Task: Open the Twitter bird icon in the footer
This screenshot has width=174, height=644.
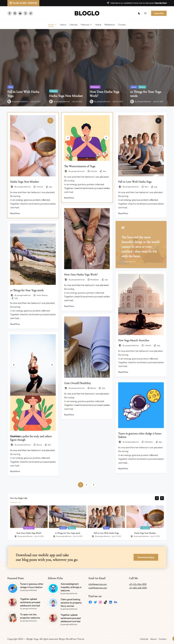Action: click(95, 602)
